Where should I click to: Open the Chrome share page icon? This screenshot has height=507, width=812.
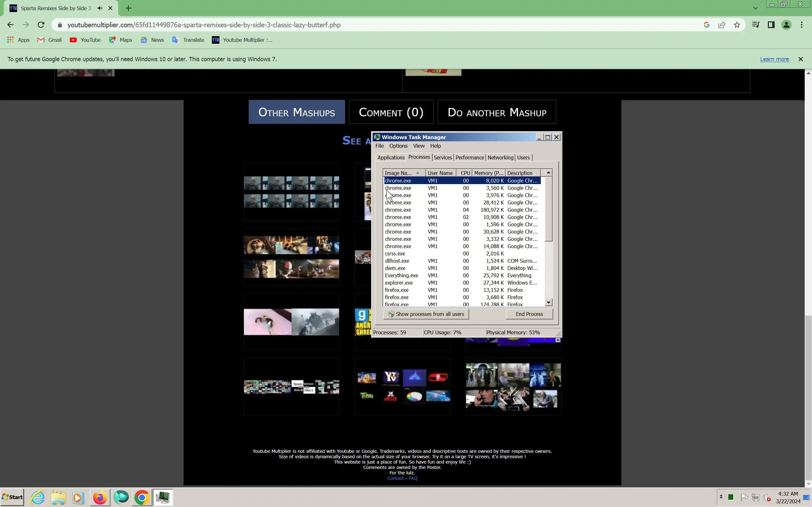coord(722,25)
